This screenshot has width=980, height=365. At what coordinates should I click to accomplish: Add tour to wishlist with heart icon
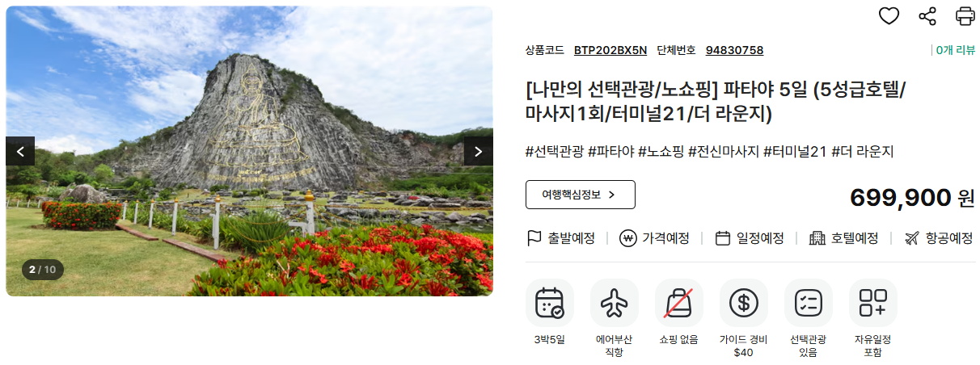889,16
